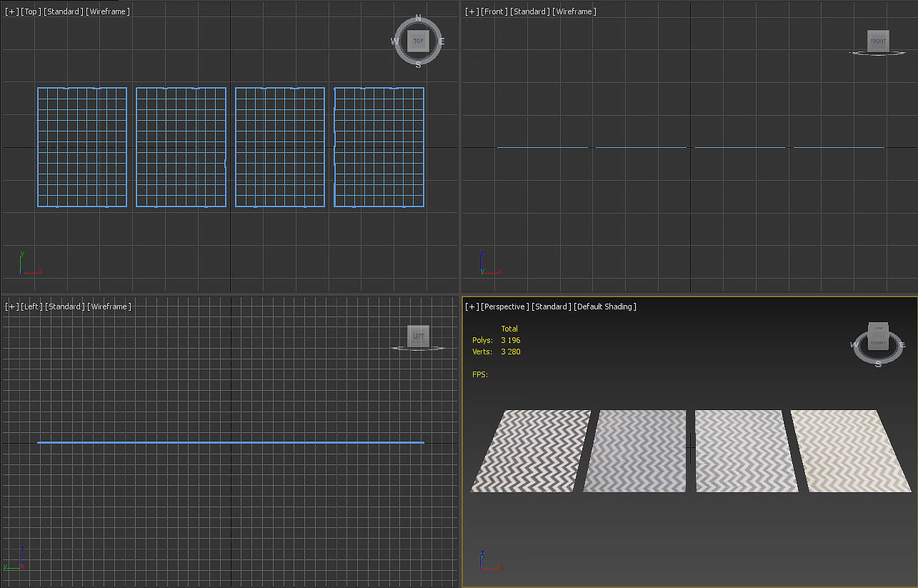Open the [+] general menu of the Left viewport
The image size is (918, 588).
12,307
